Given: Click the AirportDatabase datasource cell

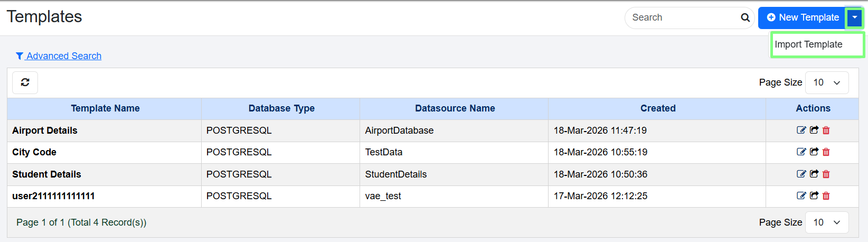Looking at the screenshot, I should pyautogui.click(x=399, y=131).
